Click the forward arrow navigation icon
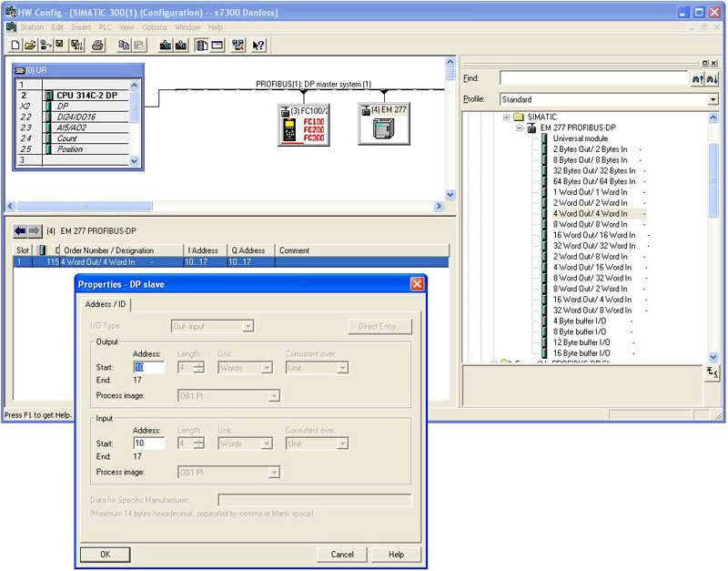The width and height of the screenshot is (728, 571). tap(35, 231)
